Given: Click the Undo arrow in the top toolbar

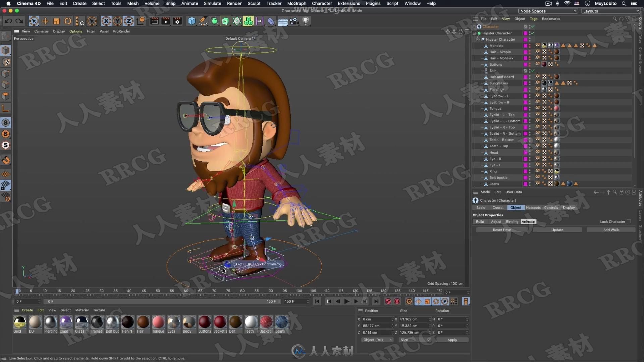Looking at the screenshot, I should (x=8, y=21).
